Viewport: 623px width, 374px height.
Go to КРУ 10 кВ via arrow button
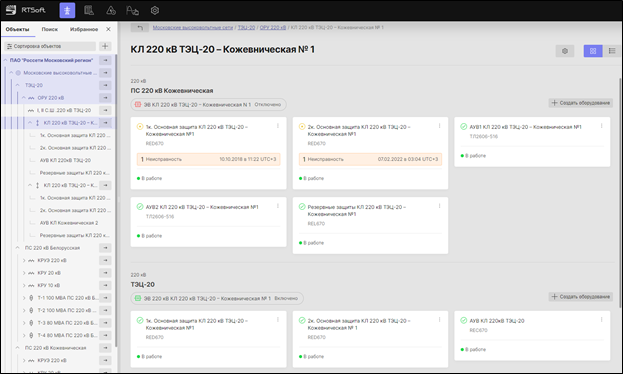pyautogui.click(x=105, y=285)
